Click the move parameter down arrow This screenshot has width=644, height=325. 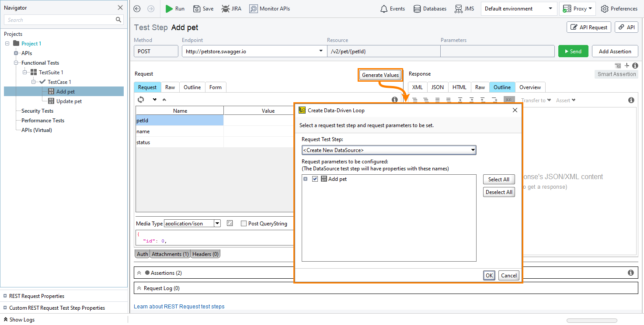(x=154, y=100)
